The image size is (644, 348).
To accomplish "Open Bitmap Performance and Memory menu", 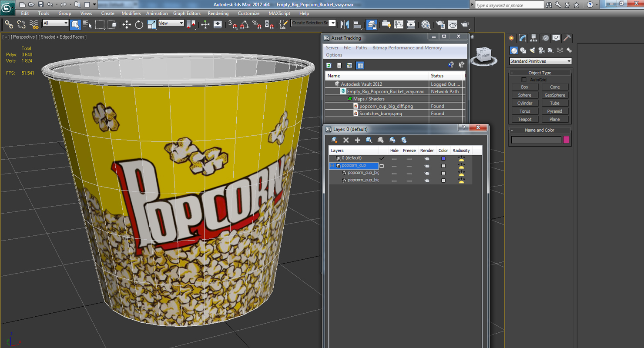I will [x=407, y=48].
